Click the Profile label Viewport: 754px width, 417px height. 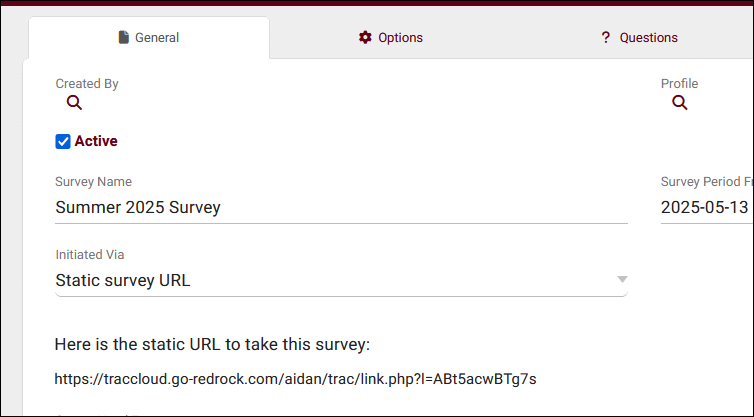pyautogui.click(x=679, y=84)
